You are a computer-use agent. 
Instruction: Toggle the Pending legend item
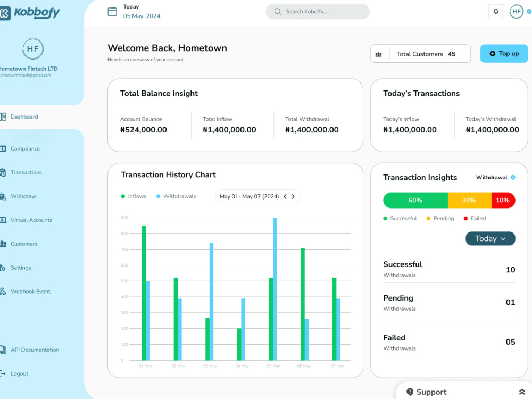[440, 219]
